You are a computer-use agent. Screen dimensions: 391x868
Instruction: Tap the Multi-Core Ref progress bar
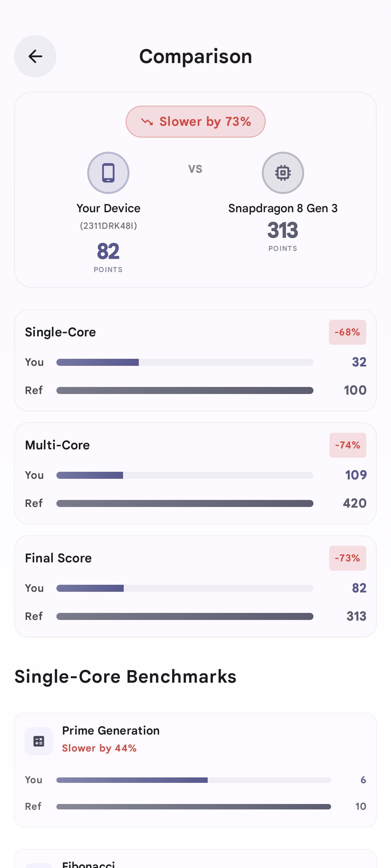(x=185, y=503)
